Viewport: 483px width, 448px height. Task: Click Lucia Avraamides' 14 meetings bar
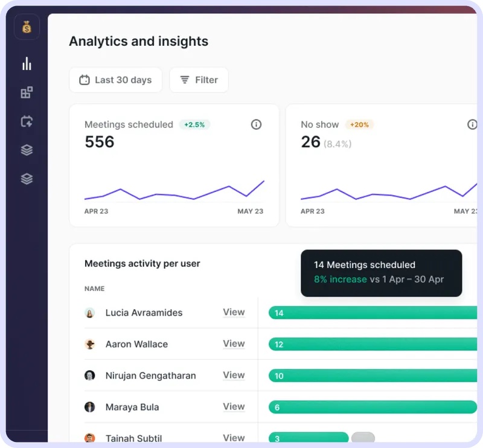[x=373, y=313]
